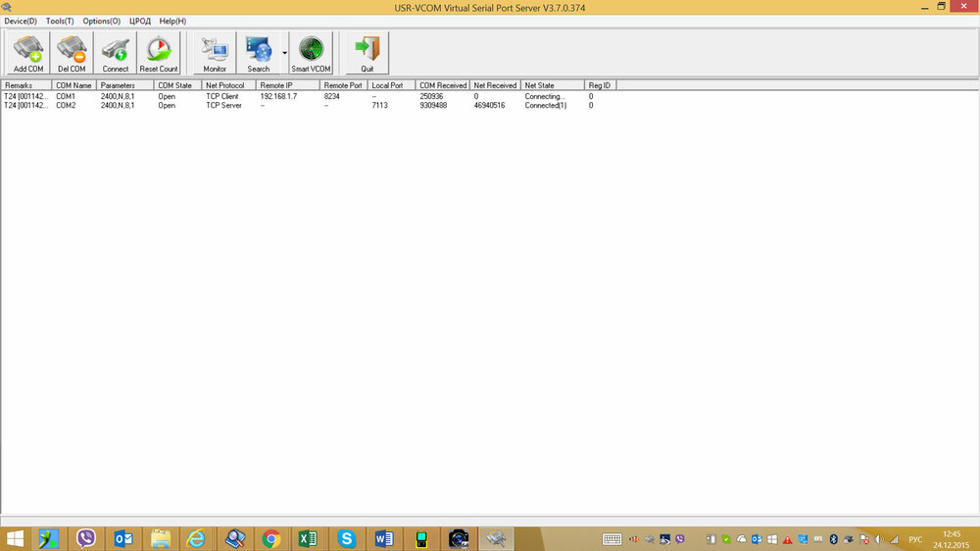Click the USR-VCOM taskbar icon

tap(496, 538)
